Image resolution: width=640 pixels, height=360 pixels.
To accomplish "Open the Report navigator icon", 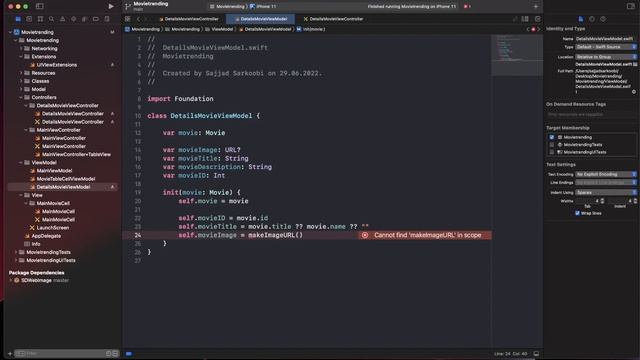I will (x=107, y=19).
